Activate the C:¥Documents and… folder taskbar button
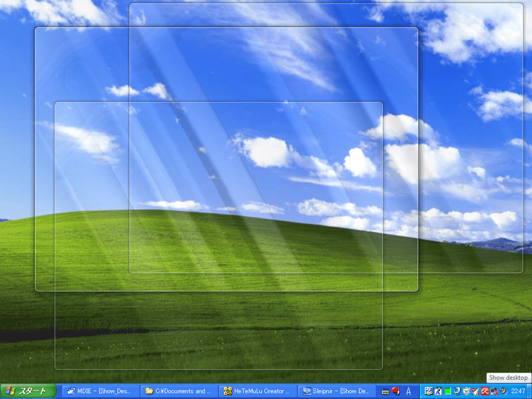 click(x=179, y=391)
